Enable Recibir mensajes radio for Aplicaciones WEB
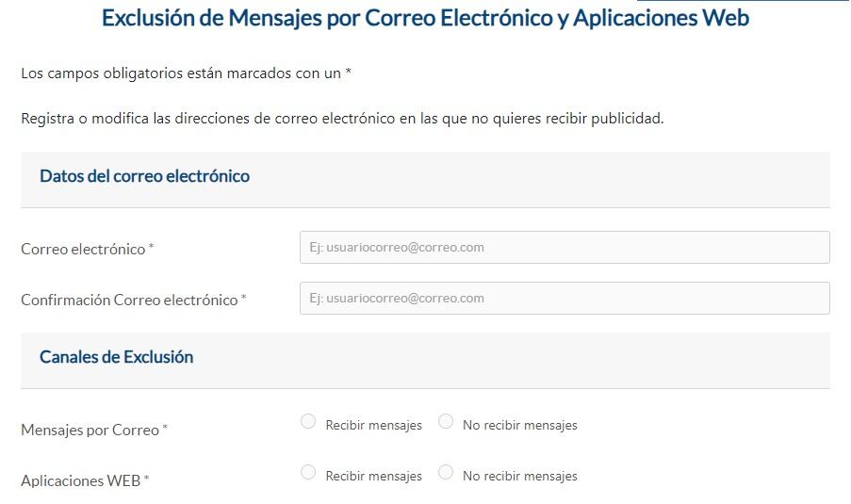 308,472
